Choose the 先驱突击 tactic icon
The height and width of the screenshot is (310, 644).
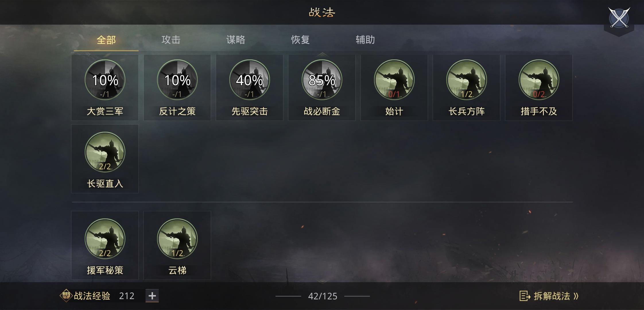pyautogui.click(x=249, y=80)
